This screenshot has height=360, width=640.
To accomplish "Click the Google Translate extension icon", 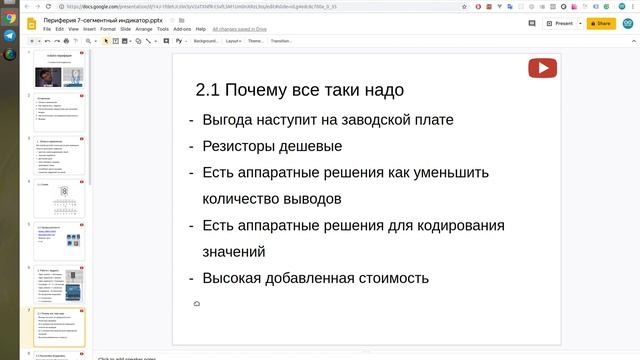I will 510,7.
